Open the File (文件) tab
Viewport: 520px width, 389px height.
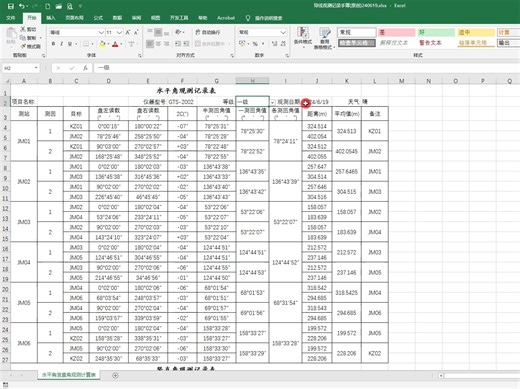11,18
